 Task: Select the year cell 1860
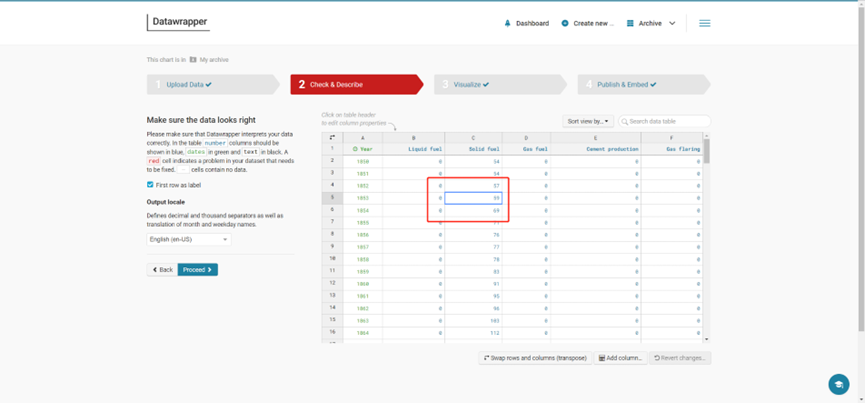coord(363,284)
